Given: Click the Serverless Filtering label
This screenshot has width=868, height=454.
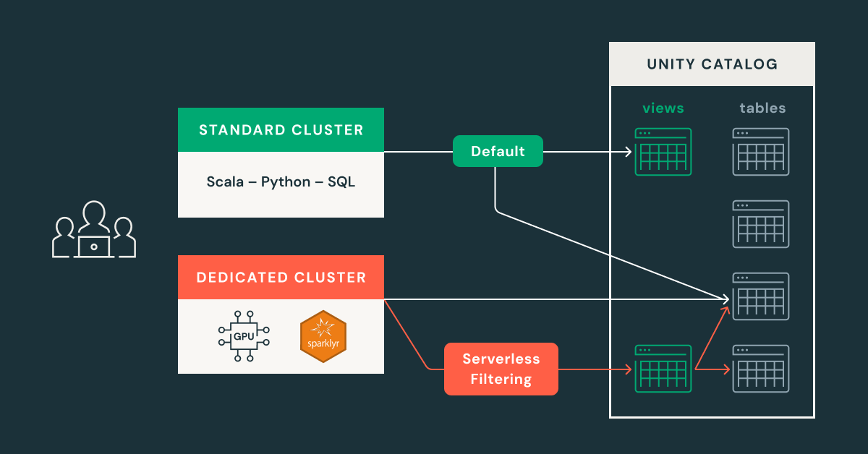Looking at the screenshot, I should click(x=501, y=369).
